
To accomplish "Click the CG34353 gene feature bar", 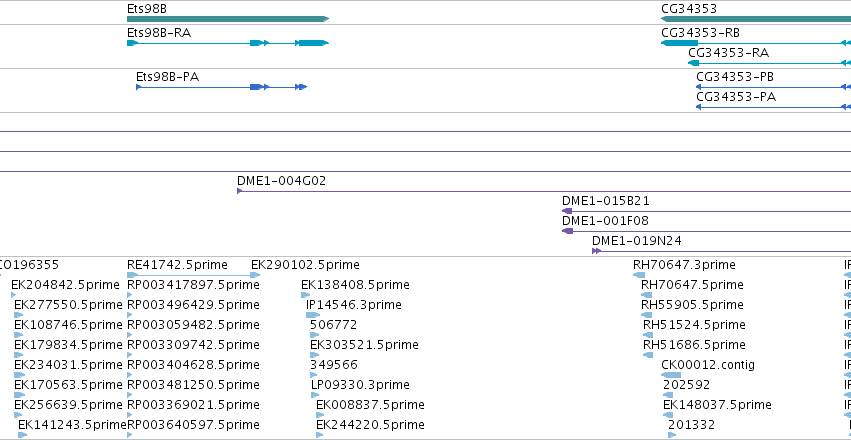I will coord(756,19).
